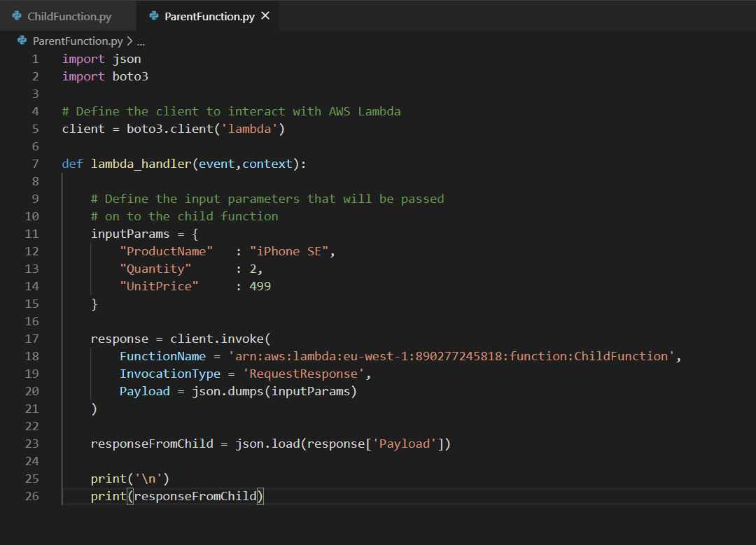756x545 pixels.
Task: Click the UnitPrice value 499
Action: point(260,286)
